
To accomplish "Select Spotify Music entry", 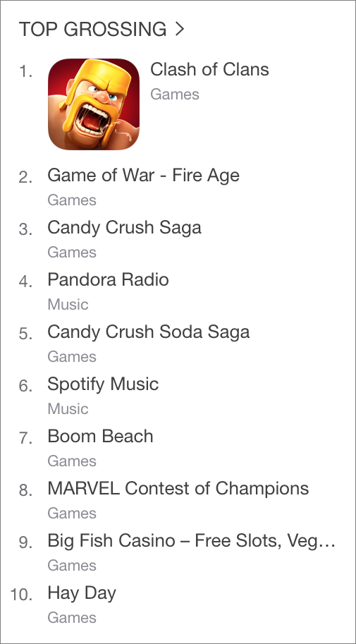I will [103, 385].
